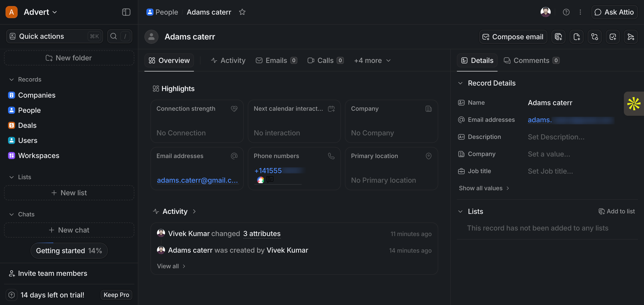Open the Emails tab

click(x=276, y=60)
